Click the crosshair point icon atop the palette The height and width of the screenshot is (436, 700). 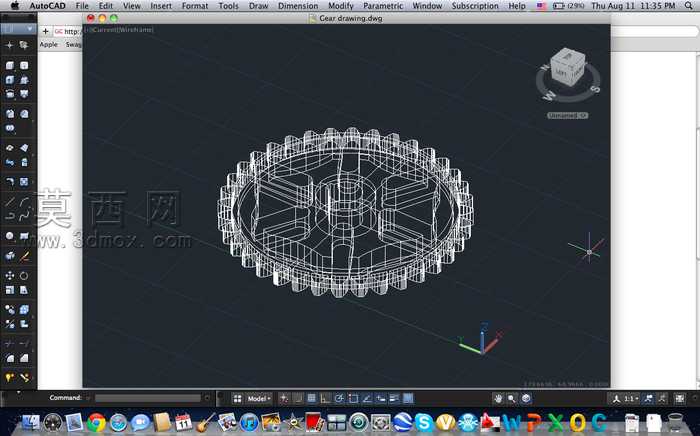[x=9, y=45]
